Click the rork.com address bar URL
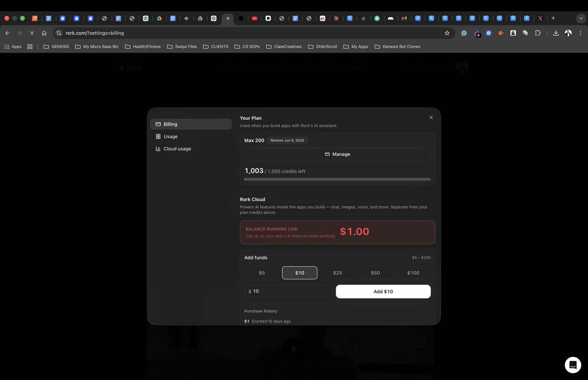This screenshot has width=588, height=380. (95, 33)
